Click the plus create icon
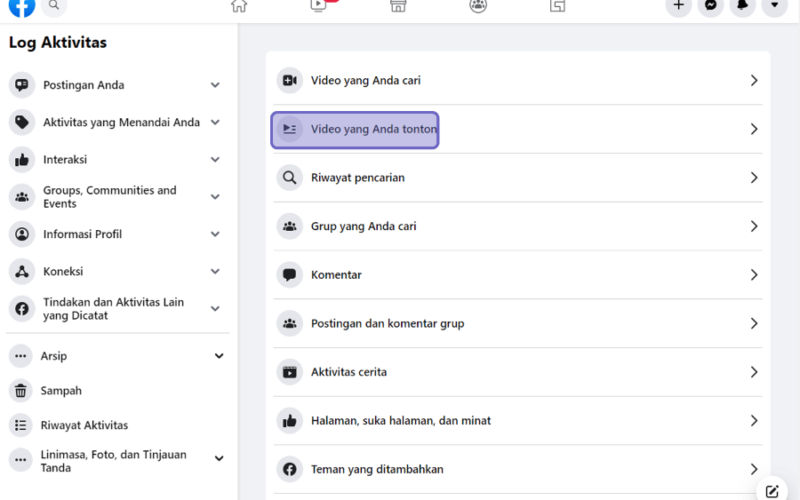The image size is (800, 500). tap(679, 5)
